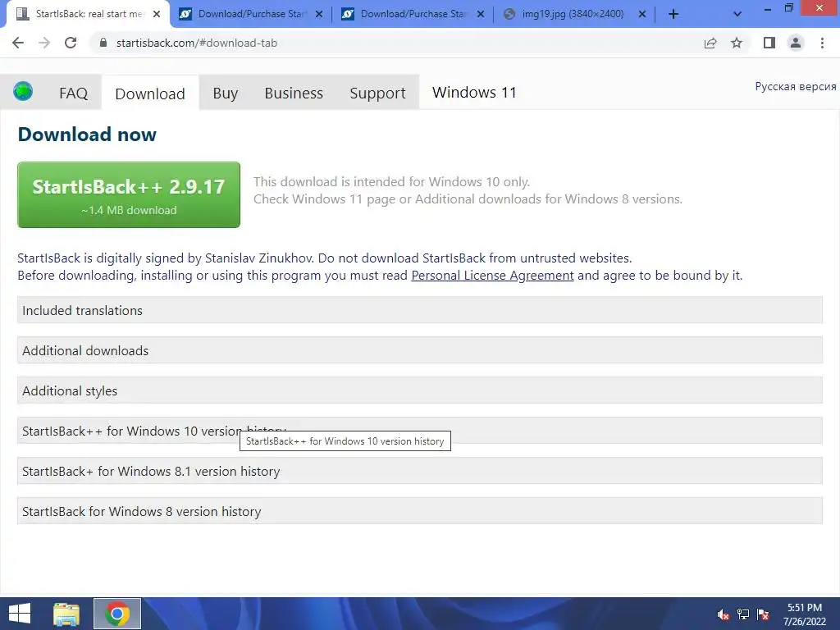
Task: Click the Action Center flag icon
Action: [764, 614]
